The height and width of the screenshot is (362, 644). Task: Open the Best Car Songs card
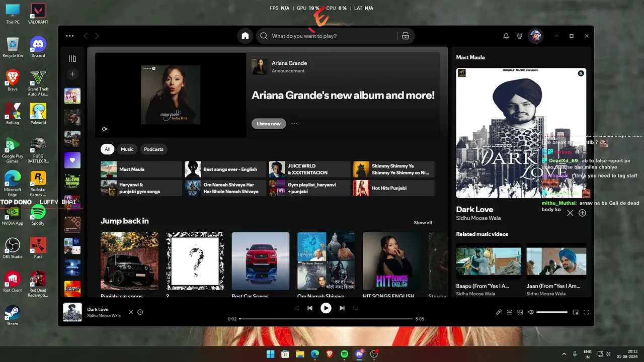click(261, 265)
